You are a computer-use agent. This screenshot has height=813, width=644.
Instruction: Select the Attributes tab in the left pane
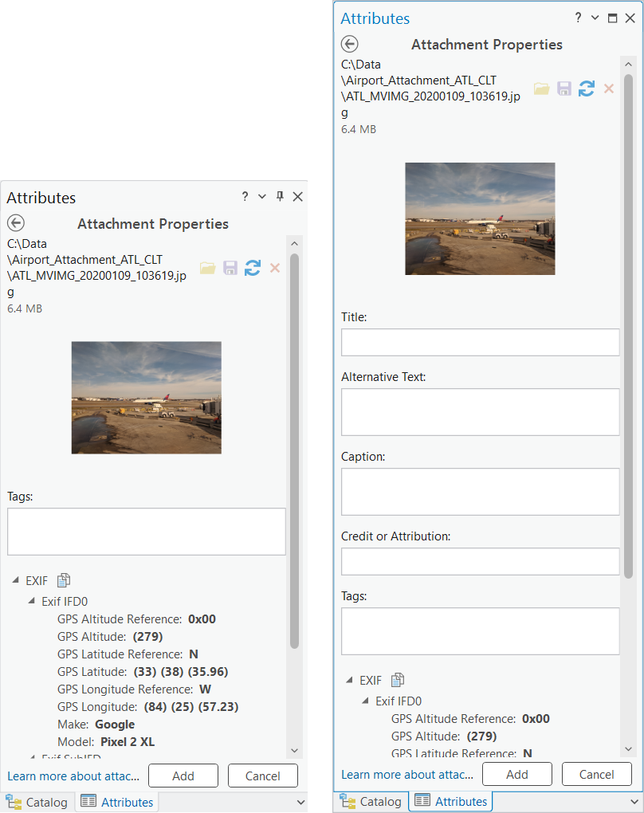(117, 802)
